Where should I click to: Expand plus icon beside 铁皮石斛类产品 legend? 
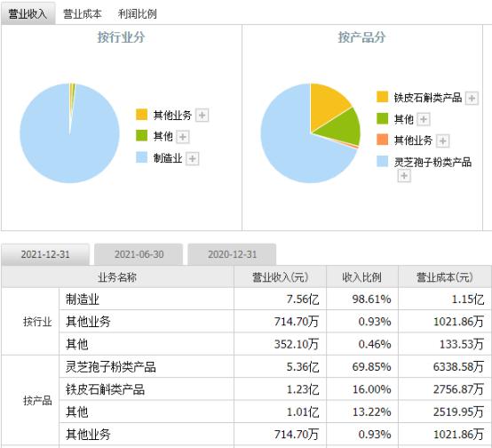click(472, 99)
